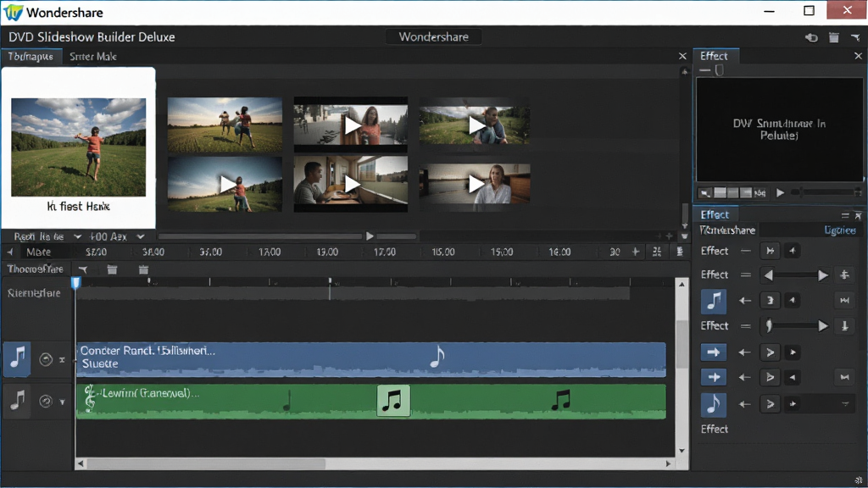Click the filter funnel icon in header bar
The width and height of the screenshot is (868, 488).
[x=855, y=37]
